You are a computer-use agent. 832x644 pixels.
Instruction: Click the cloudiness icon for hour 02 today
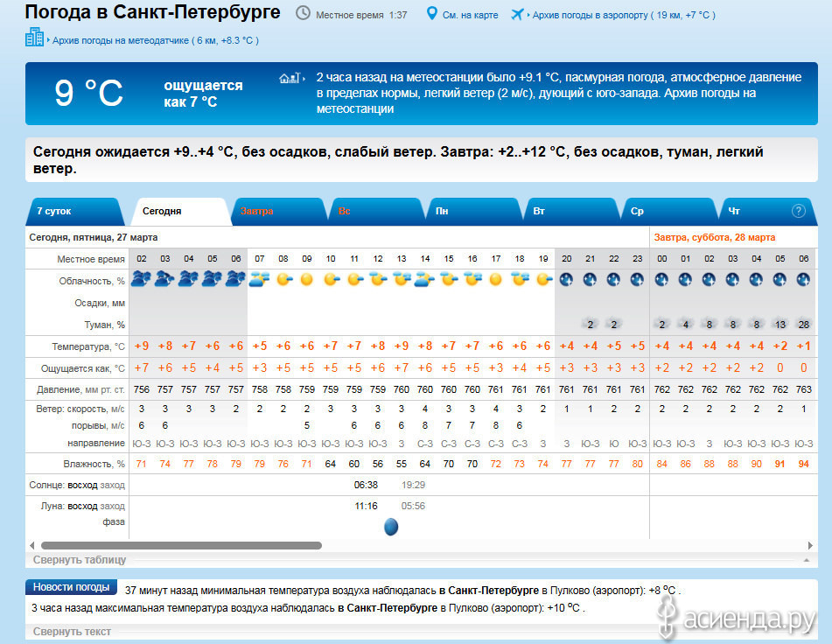141,279
